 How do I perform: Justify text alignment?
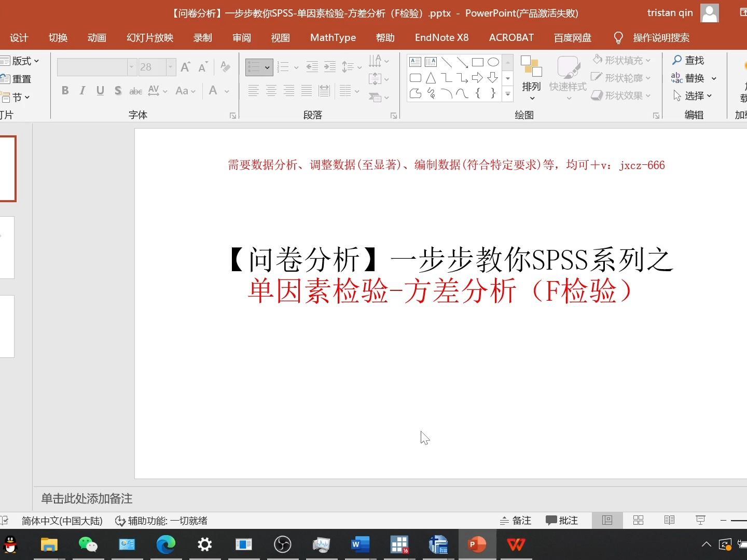tap(307, 91)
